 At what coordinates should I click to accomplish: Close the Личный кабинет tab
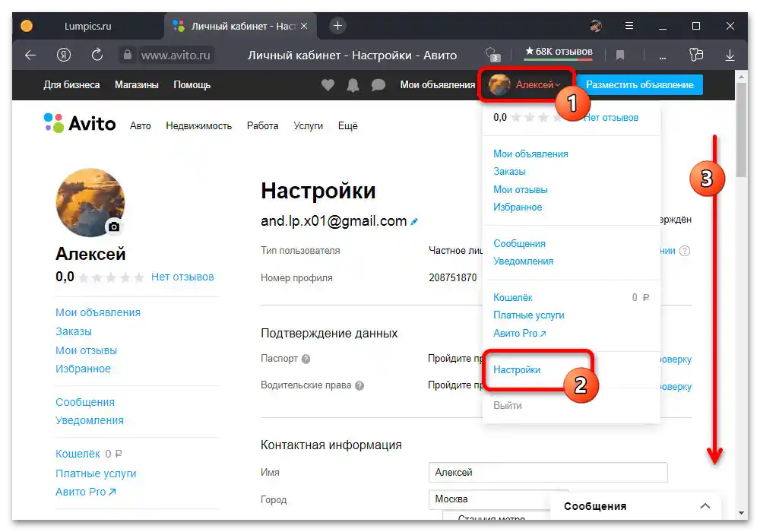coord(304,26)
